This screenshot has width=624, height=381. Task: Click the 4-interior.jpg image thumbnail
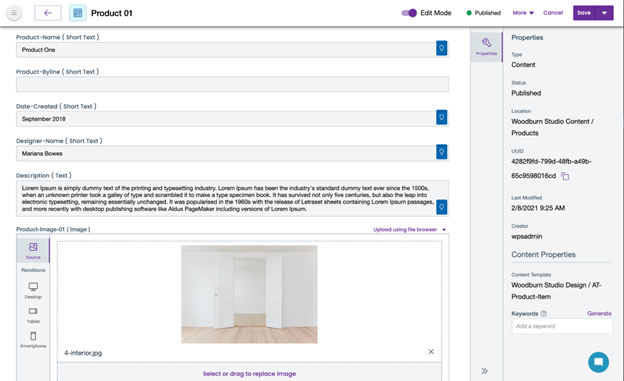(x=250, y=294)
